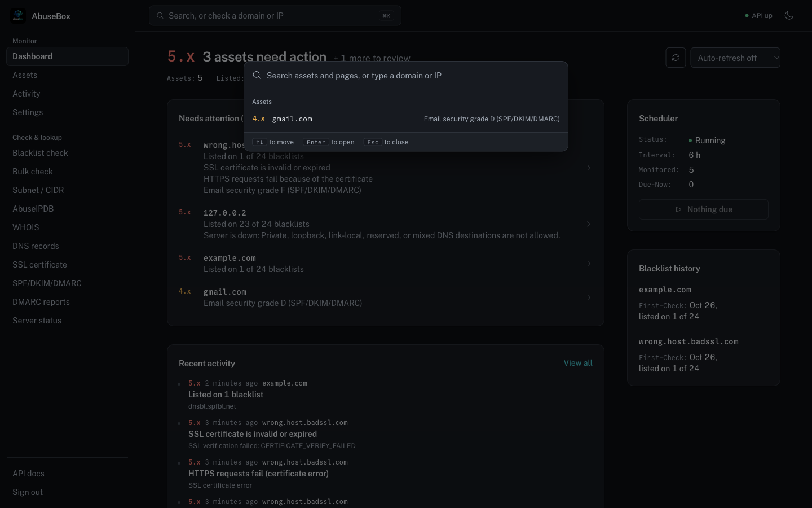The width and height of the screenshot is (812, 508).
Task: Open SPF/DKIM/DMARC check
Action: [x=68, y=283]
